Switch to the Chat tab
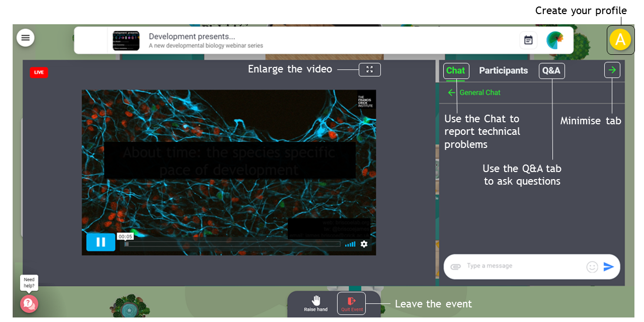 coord(456,71)
